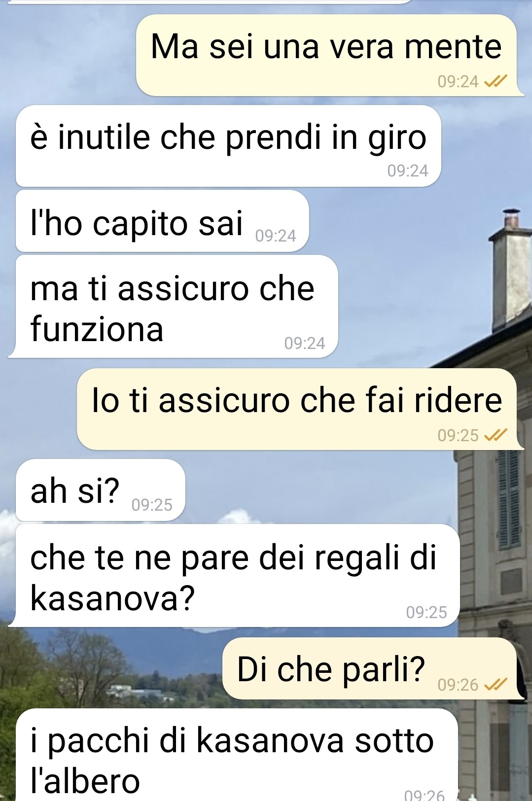Tap the 'ah si?' message bubble
This screenshot has width=532, height=801.
[x=101, y=490]
